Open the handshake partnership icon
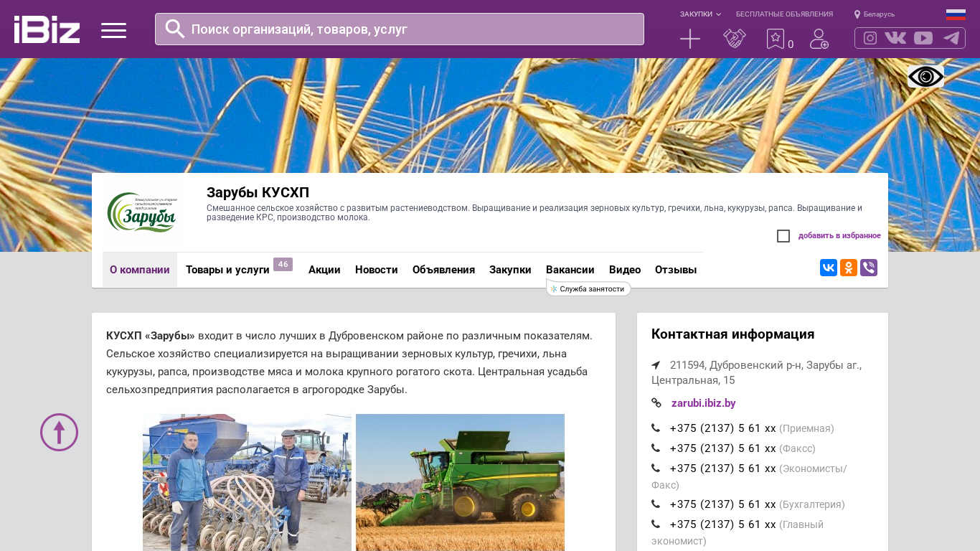980x551 pixels. point(735,39)
